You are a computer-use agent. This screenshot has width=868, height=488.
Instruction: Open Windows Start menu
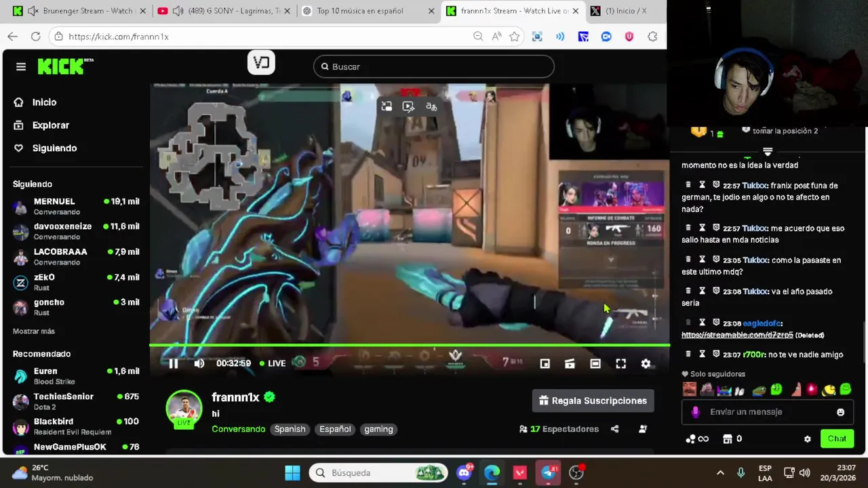tap(292, 473)
